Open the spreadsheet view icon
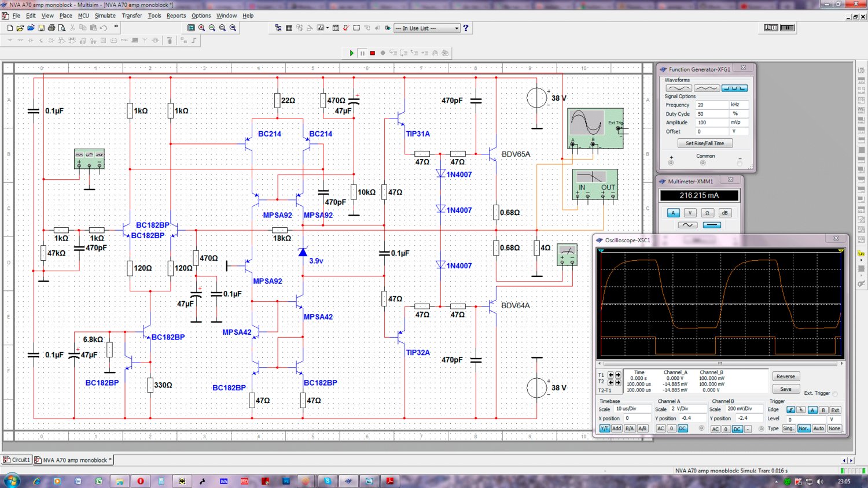 289,28
